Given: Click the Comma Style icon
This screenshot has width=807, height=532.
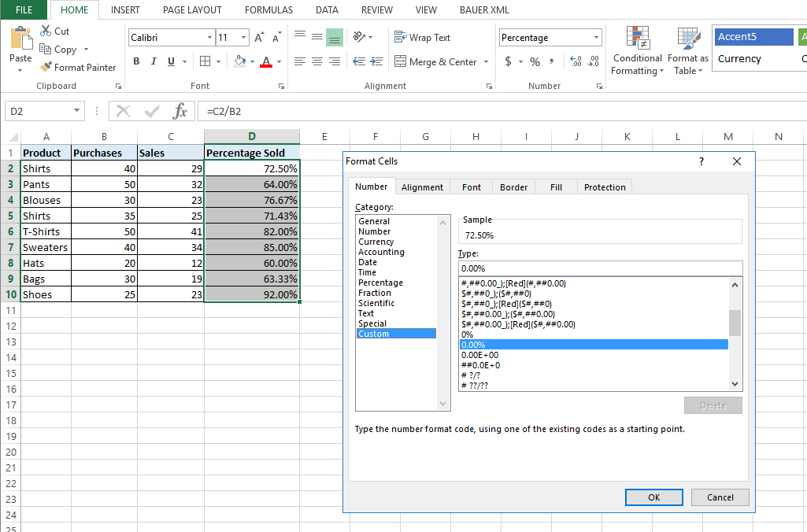Looking at the screenshot, I should (x=552, y=59).
